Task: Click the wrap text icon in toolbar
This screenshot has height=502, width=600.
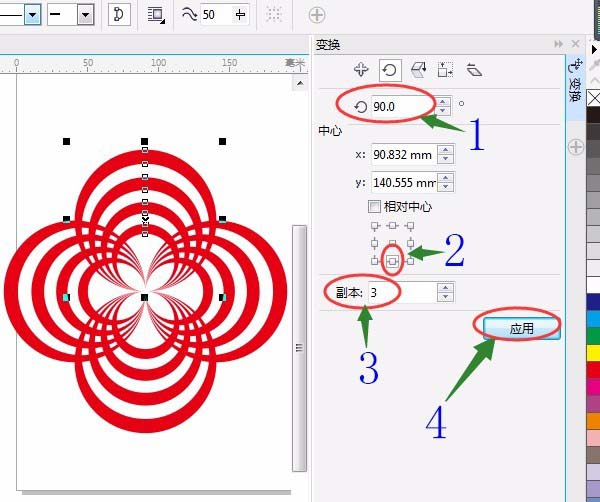Action: tap(156, 15)
